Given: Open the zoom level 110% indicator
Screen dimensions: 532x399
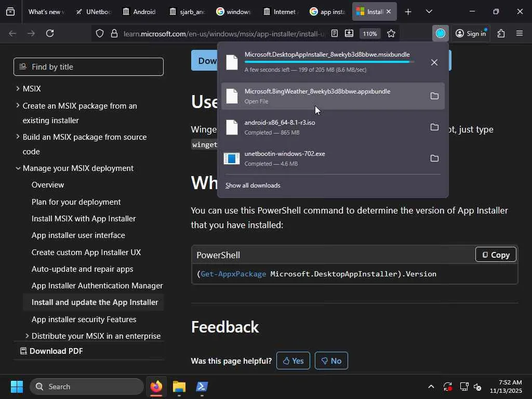Looking at the screenshot, I should (x=370, y=34).
